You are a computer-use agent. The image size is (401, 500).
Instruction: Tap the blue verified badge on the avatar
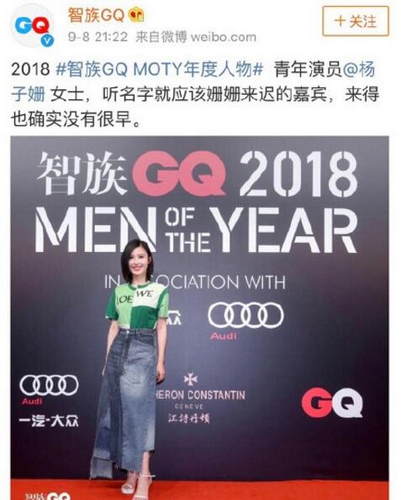[48, 40]
